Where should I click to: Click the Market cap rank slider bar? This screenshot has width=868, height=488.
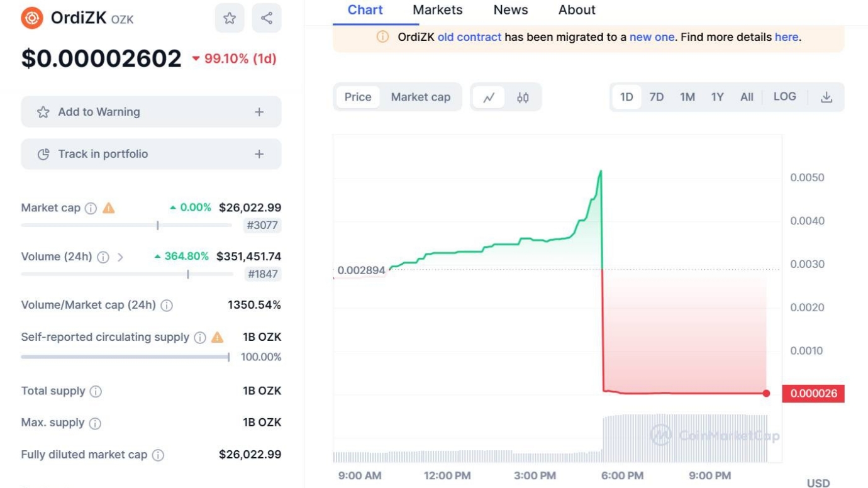[x=126, y=225]
